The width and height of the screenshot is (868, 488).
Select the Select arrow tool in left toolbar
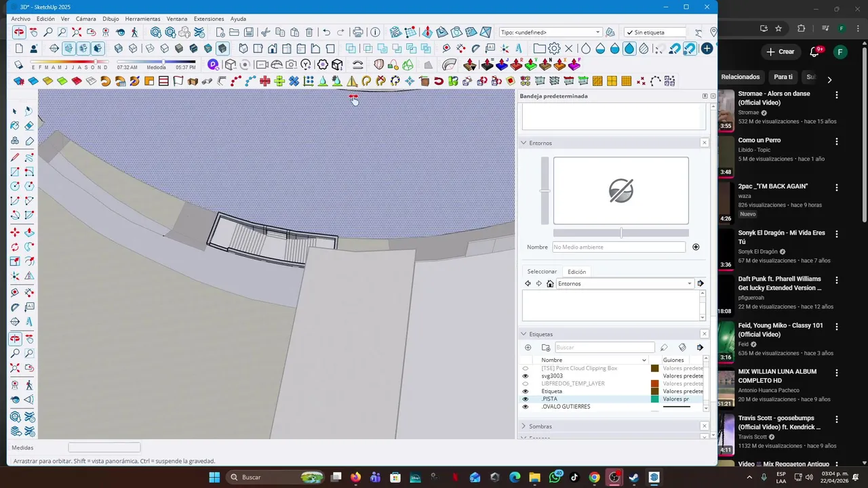[15, 111]
